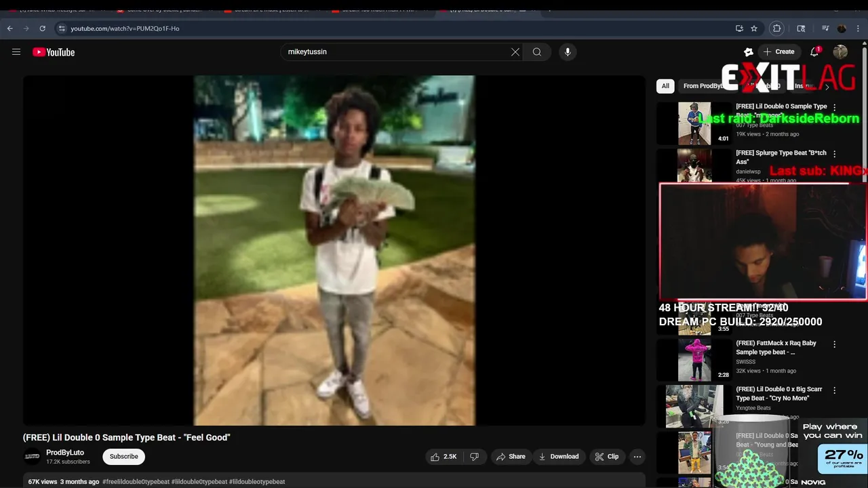Image resolution: width=868 pixels, height=488 pixels.
Task: Click the #lildoubleotypebeat hashtag
Action: point(257,482)
